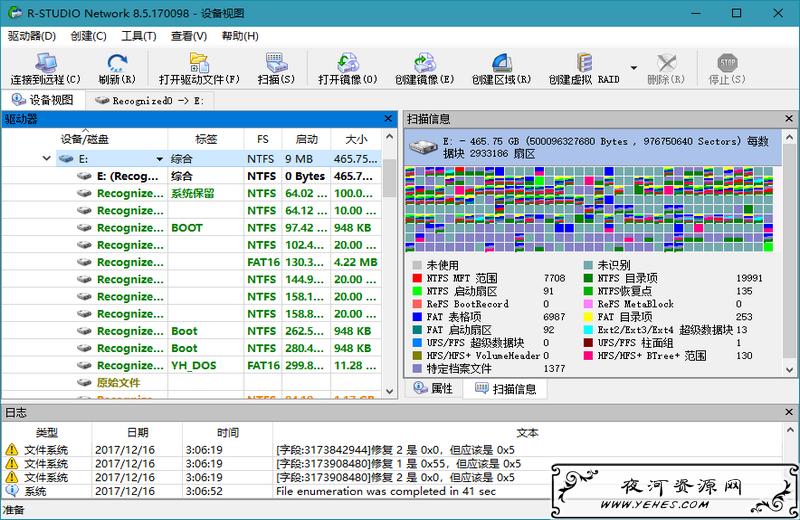Select 原始文件 raw files item
Viewport: 800px width, 520px height.
tap(192, 383)
